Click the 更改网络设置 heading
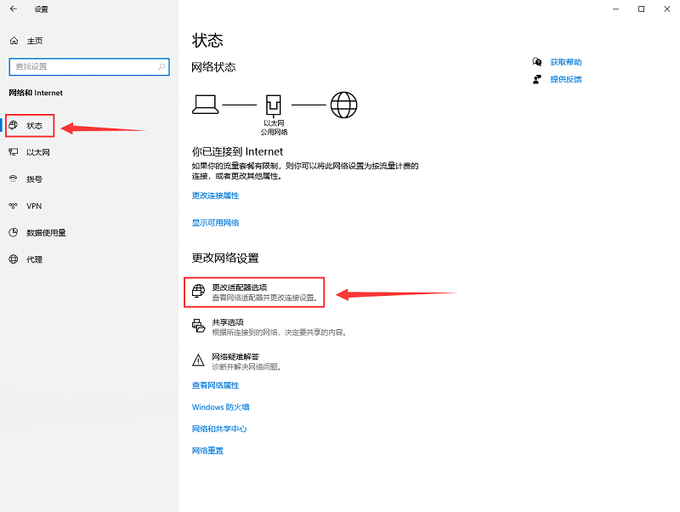This screenshot has height=512, width=680. pyautogui.click(x=226, y=258)
